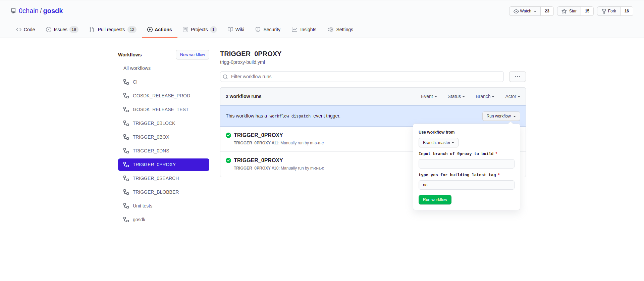
Task: Click the workflow icon next to CI
Action: [x=126, y=82]
